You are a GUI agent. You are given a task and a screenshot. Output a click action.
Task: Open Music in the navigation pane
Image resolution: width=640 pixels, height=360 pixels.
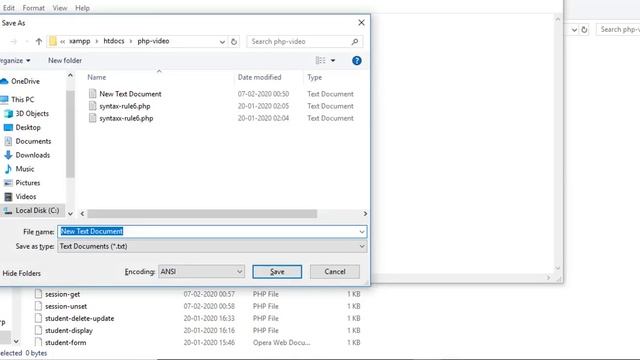(x=24, y=169)
